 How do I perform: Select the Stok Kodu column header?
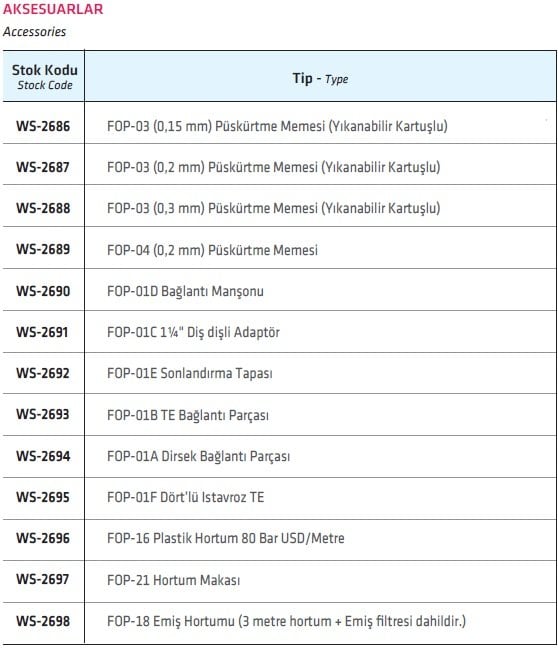(x=44, y=77)
